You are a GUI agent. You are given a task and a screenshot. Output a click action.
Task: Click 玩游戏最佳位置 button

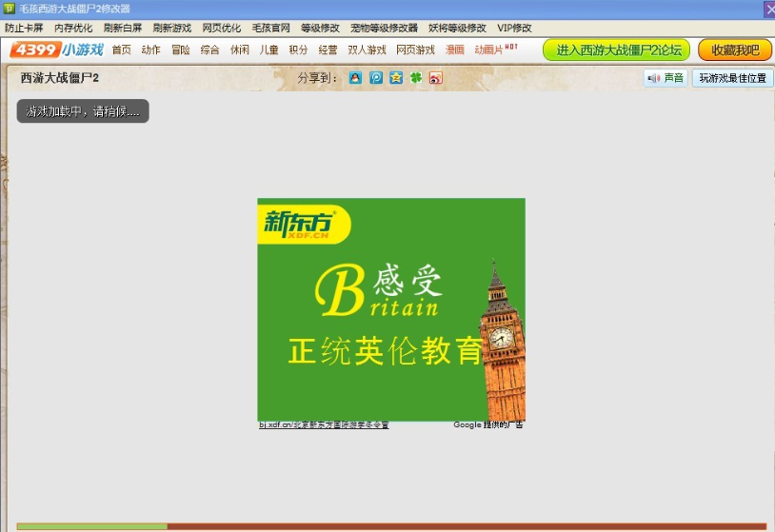pos(732,78)
